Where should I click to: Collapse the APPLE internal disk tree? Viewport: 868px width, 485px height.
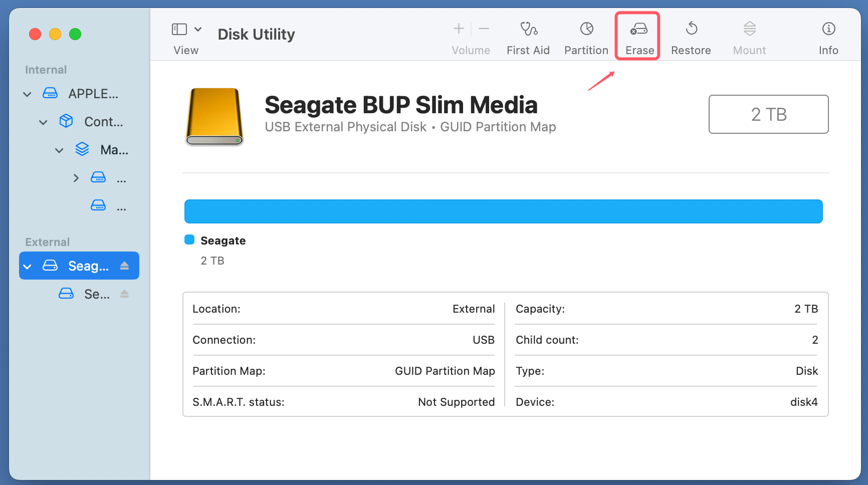pos(27,94)
